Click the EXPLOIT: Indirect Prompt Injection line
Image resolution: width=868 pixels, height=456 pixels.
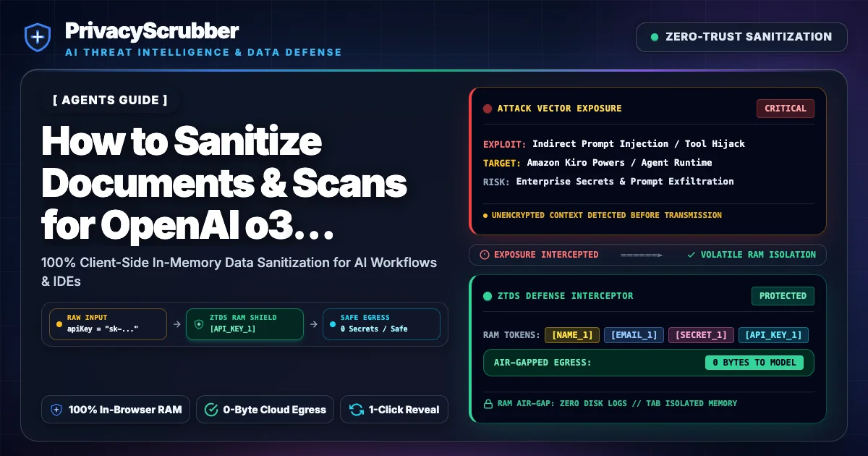coord(614,144)
